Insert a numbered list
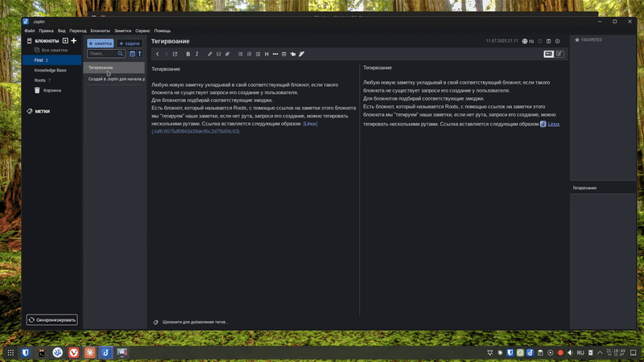The height and width of the screenshot is (362, 644). click(x=250, y=54)
